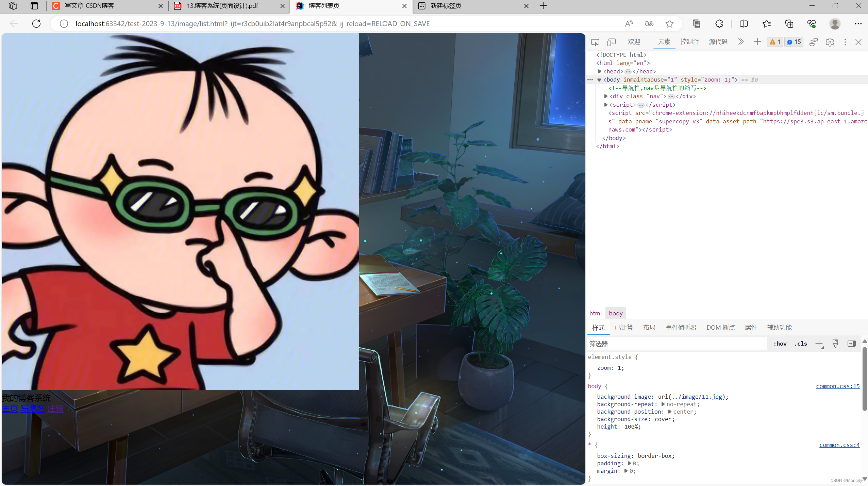Open the Extensions puzzle icon
Screen dimensions: 868x486
[x=719, y=23]
